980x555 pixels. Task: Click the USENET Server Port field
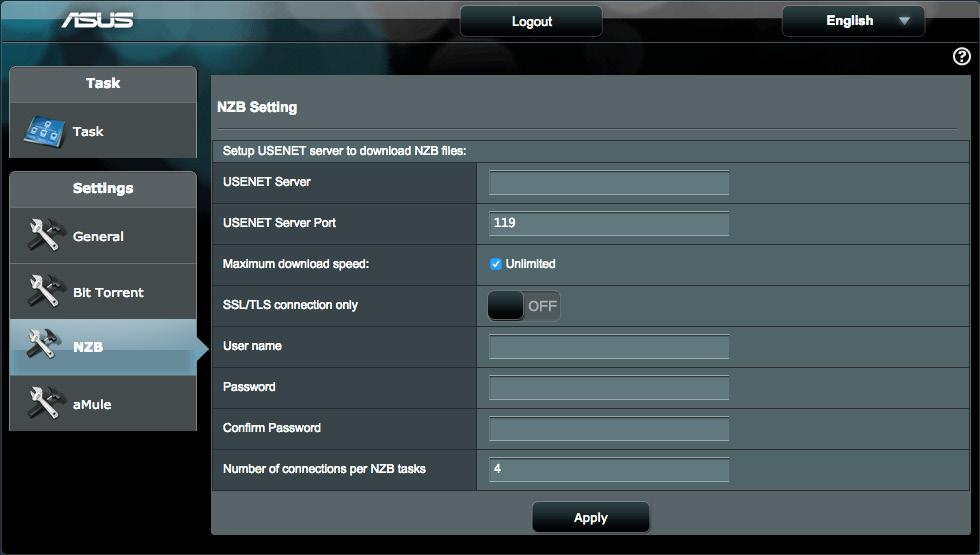(609, 223)
